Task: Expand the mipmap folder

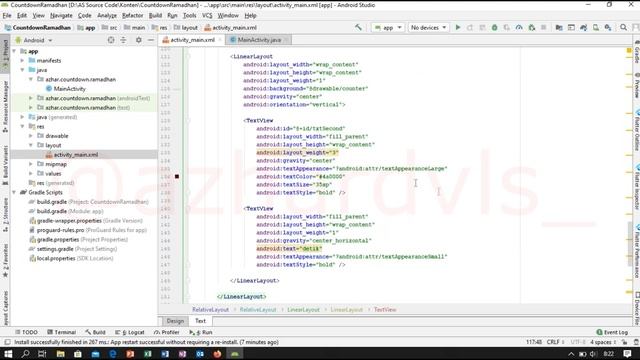Action: pyautogui.click(x=31, y=164)
